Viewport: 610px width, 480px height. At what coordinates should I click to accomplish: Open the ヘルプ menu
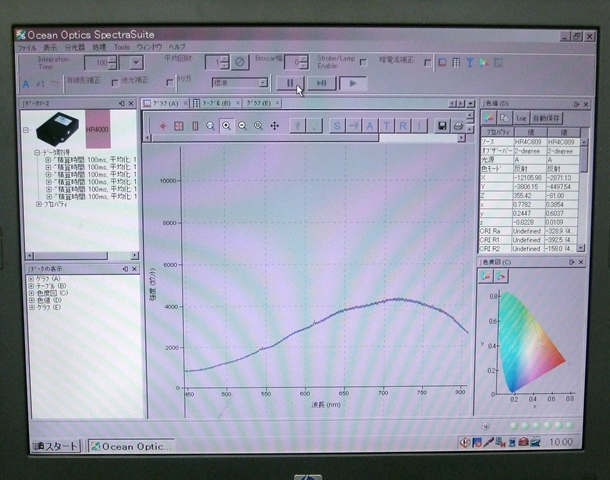177,47
